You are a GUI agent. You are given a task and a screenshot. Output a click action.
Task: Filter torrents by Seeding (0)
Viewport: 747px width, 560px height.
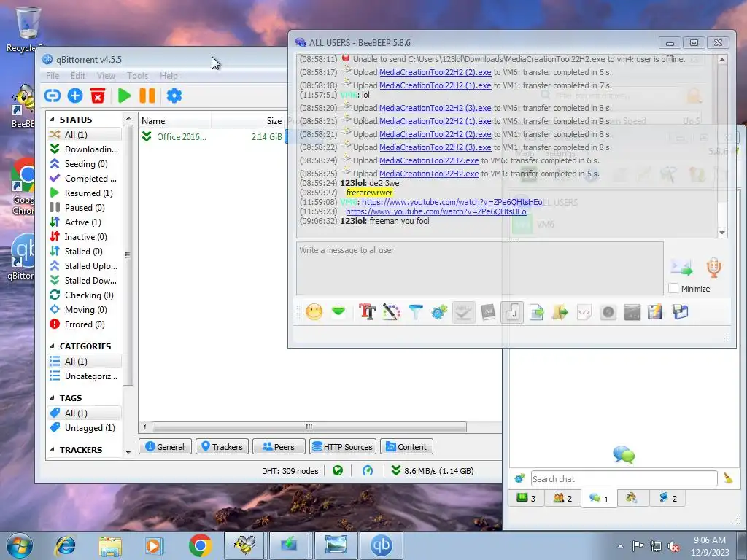click(85, 164)
